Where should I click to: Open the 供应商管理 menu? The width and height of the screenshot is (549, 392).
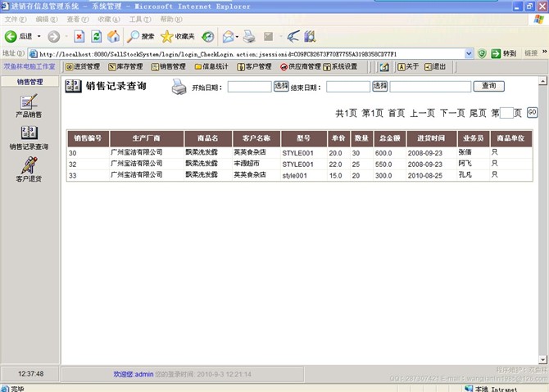tap(300, 66)
